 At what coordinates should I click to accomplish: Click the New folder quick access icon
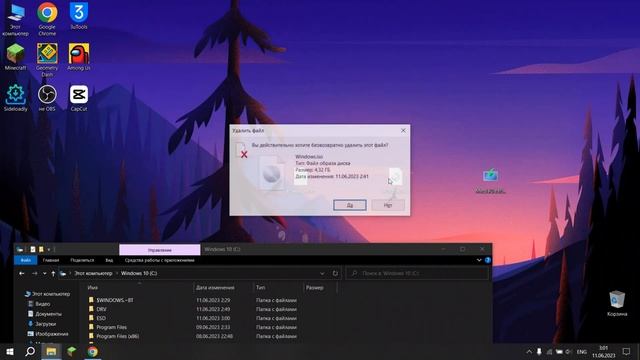pyautogui.click(x=41, y=249)
